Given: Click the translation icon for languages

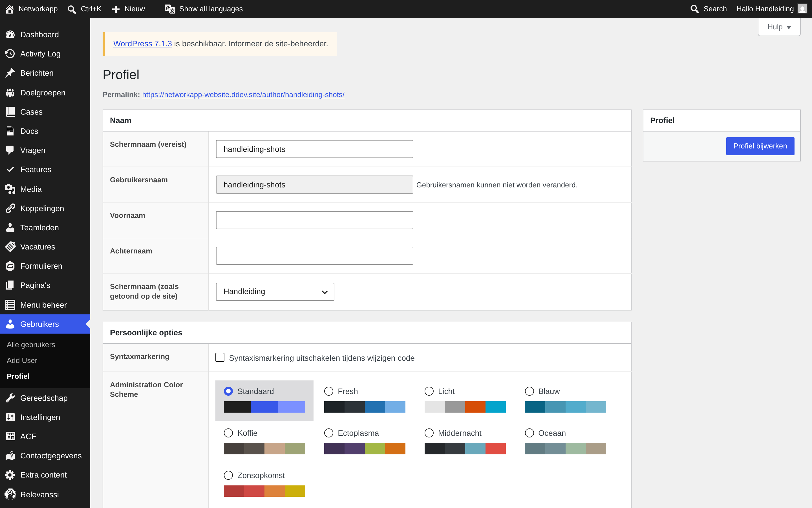Looking at the screenshot, I should click(170, 9).
